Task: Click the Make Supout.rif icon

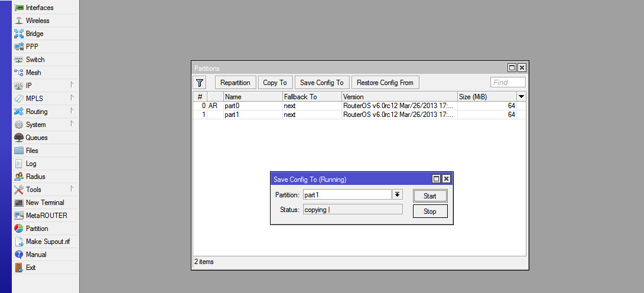Action: tap(19, 242)
